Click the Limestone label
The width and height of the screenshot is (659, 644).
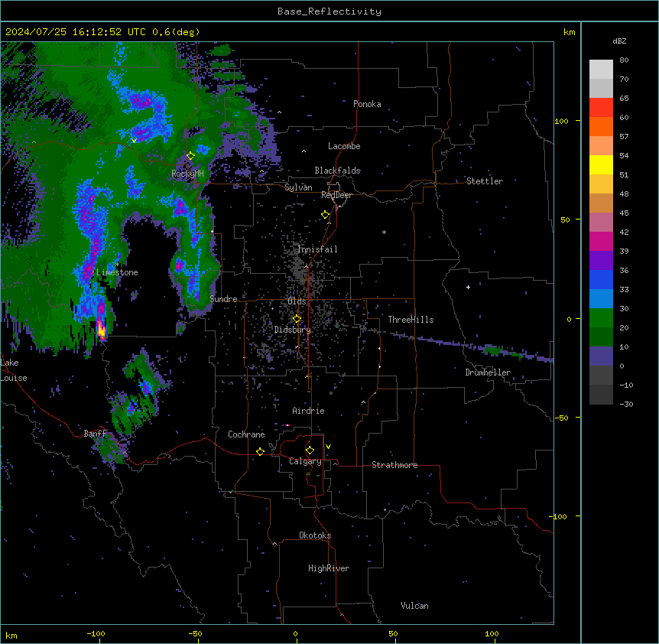117,272
